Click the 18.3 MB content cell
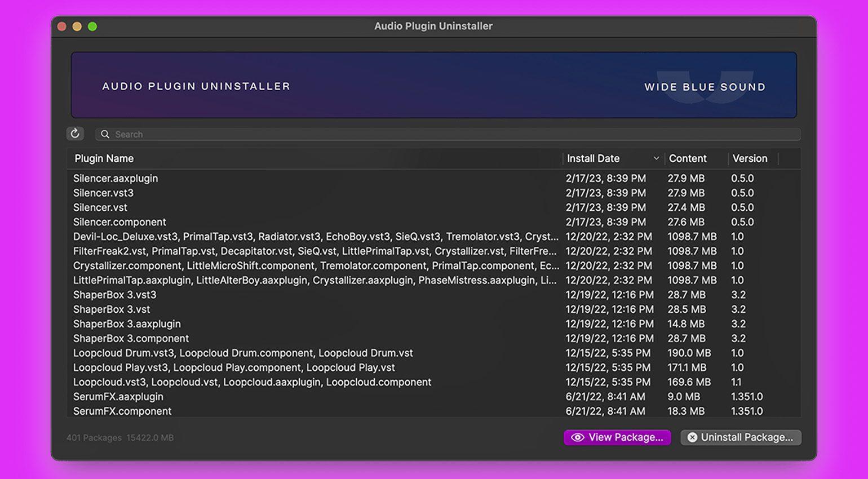The image size is (868, 479). tap(686, 411)
